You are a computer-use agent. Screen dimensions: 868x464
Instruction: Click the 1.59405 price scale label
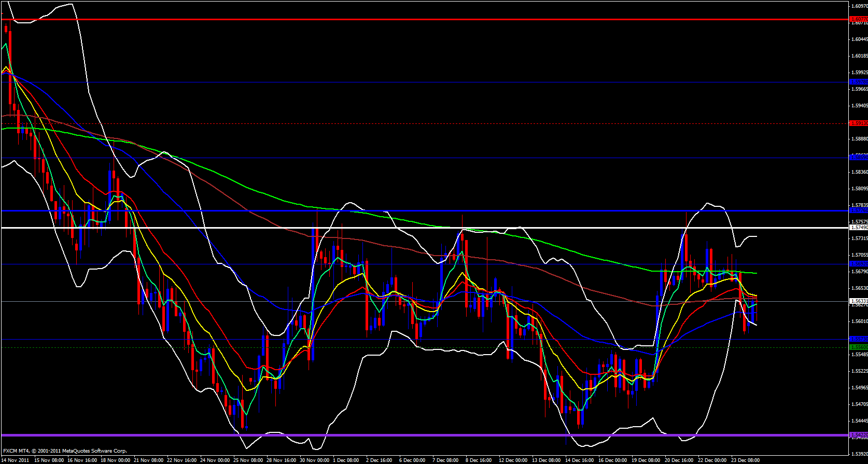click(859, 106)
